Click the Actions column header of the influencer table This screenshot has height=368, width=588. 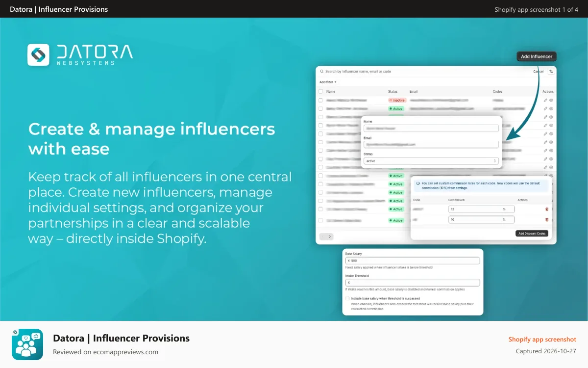coord(548,91)
